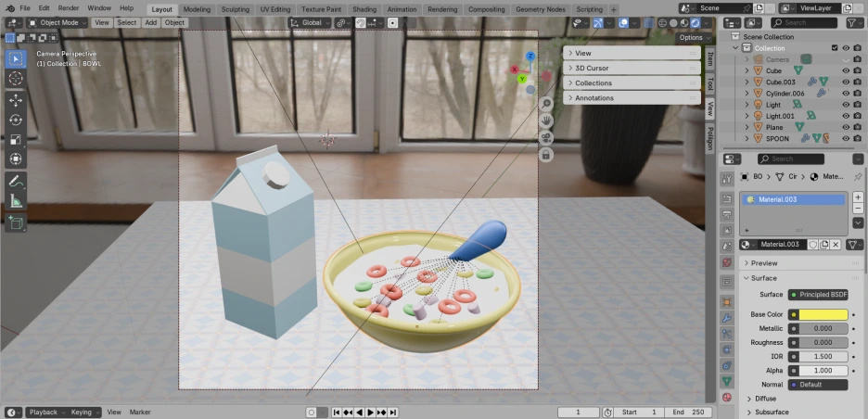Toggle visibility of Light object
This screenshot has height=419, width=868.
846,105
